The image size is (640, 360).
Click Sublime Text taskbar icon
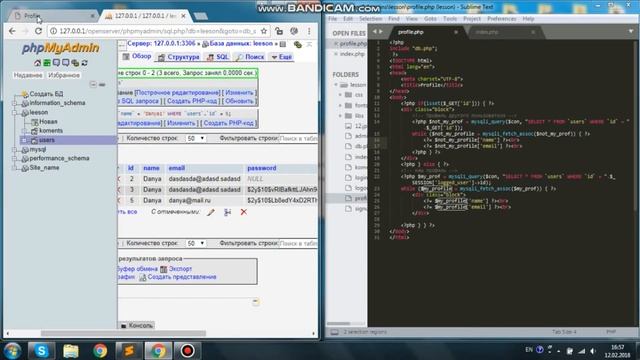pos(129,351)
